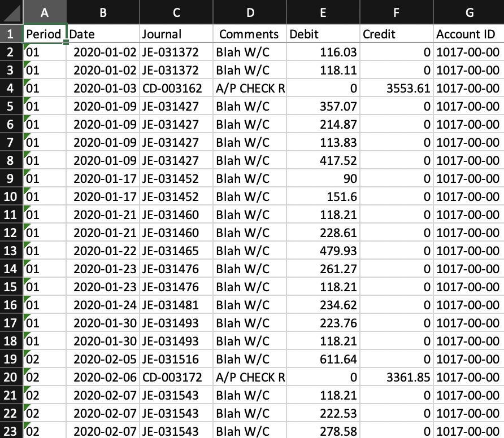Select journal cell CD-003172
504x438 pixels.
[x=176, y=376]
